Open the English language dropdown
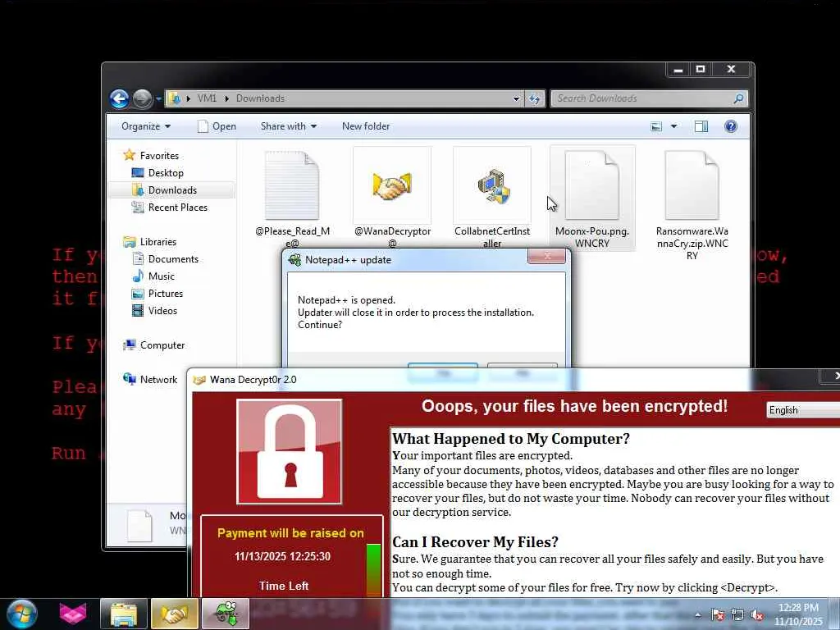 point(803,410)
